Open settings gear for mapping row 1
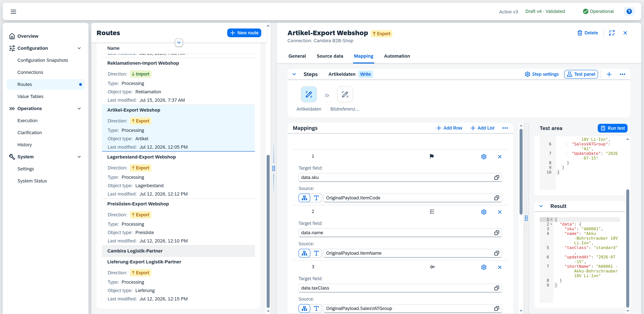Screen dimensions: 644x314 [484, 157]
